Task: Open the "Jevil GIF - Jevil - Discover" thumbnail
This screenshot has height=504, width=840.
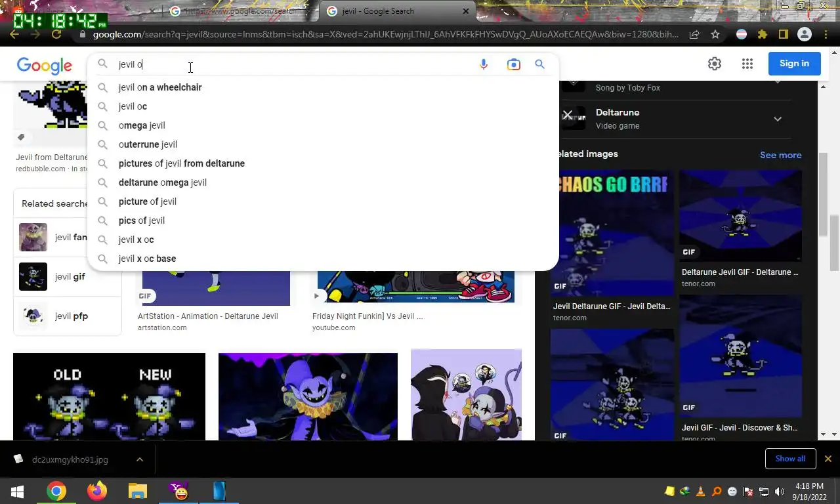Action: [x=740, y=356]
